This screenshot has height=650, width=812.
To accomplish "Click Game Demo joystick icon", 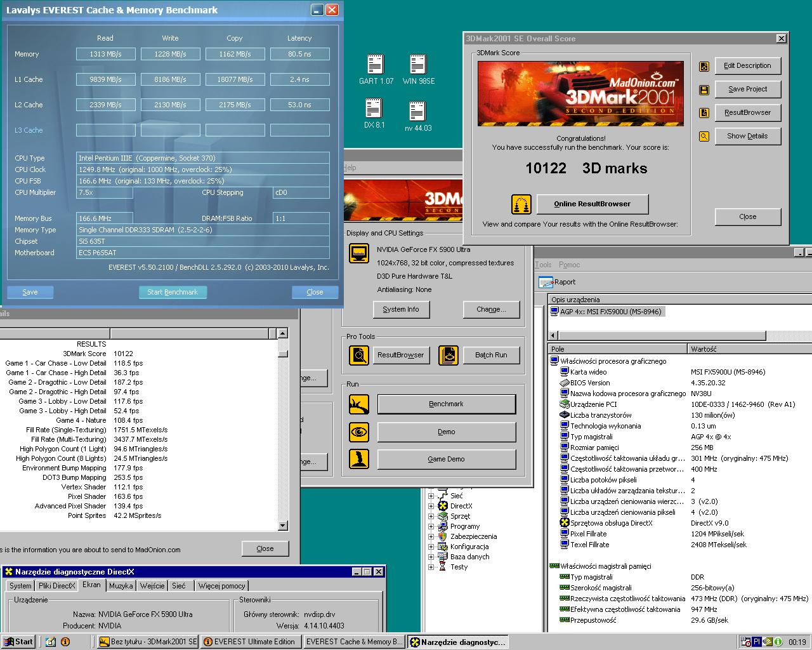I will 359,459.
